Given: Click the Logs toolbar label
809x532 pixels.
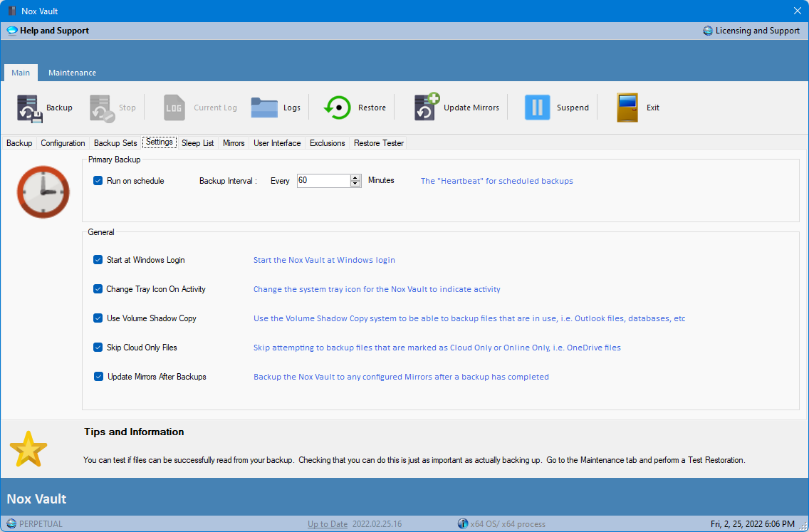Looking at the screenshot, I should point(292,108).
